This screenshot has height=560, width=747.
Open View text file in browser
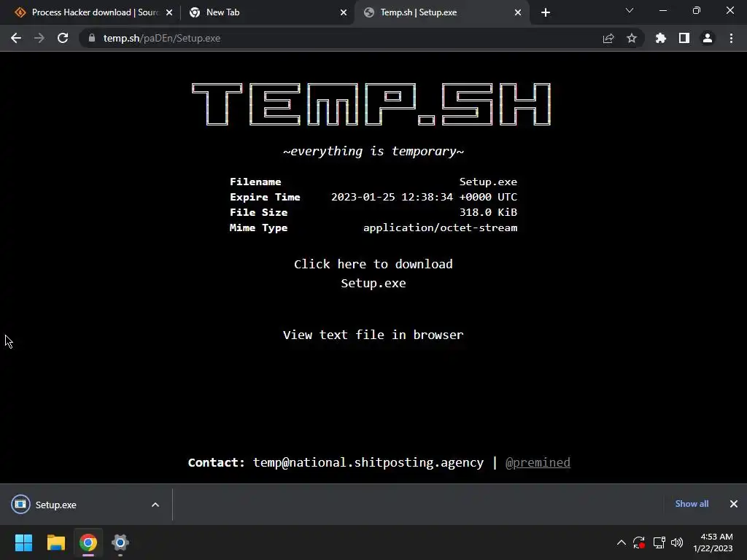373,335
